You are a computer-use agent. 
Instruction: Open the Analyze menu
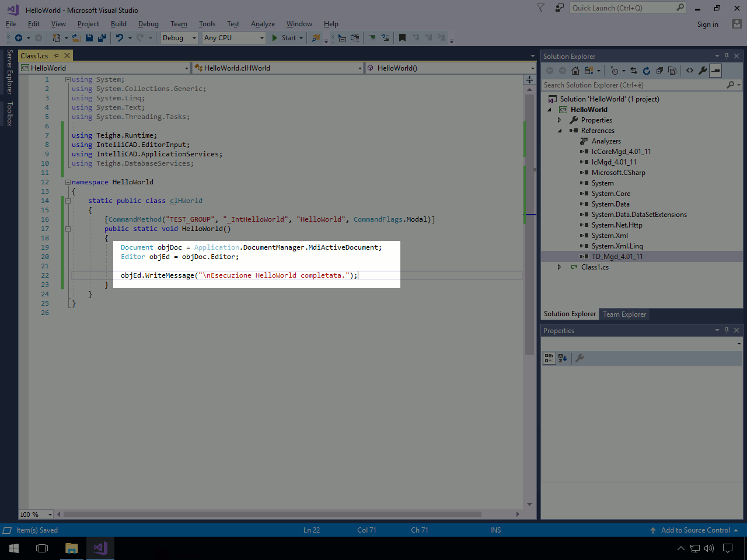(x=263, y=24)
